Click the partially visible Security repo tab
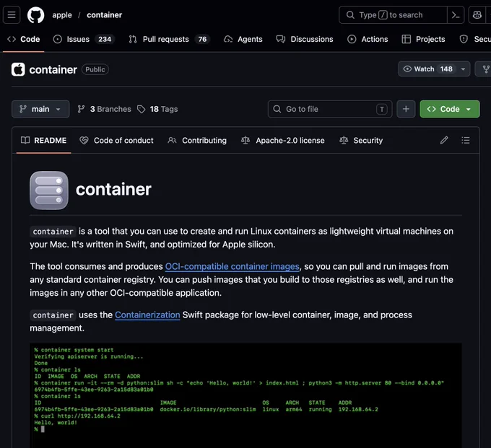 (x=475, y=39)
